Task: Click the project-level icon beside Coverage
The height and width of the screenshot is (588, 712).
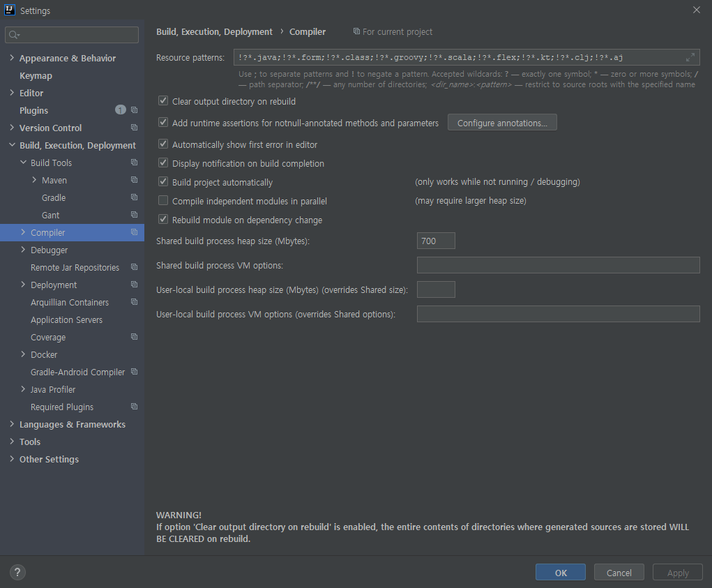Action: coord(135,336)
